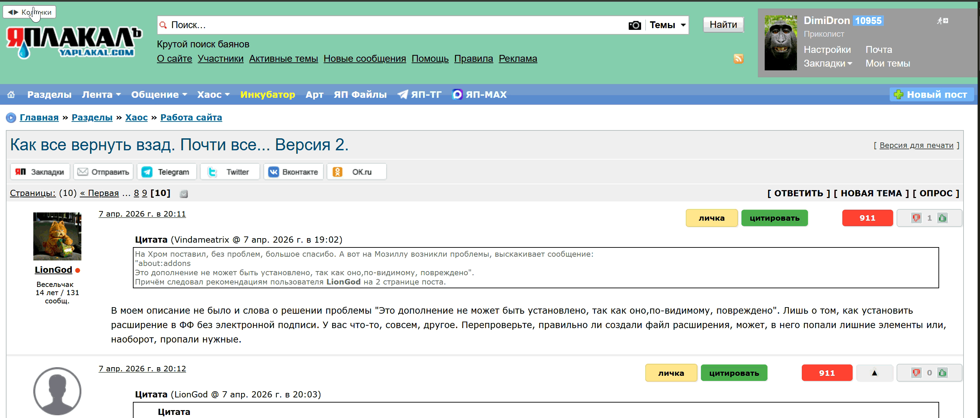980x418 pixels.
Task: Open the ЯП Файлы menu item
Action: (360, 94)
